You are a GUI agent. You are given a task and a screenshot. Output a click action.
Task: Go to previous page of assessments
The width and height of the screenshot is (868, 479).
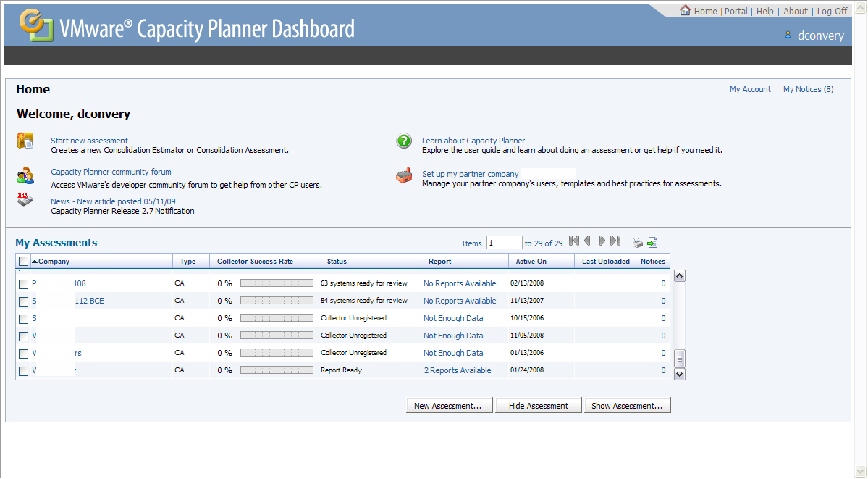click(x=587, y=241)
